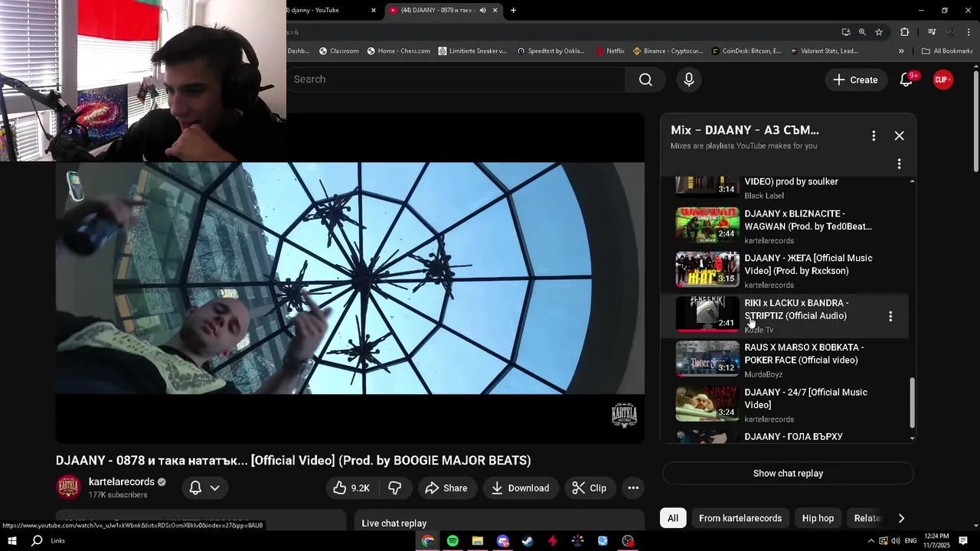
Task: Select the Hip hop chip
Action: tap(818, 518)
